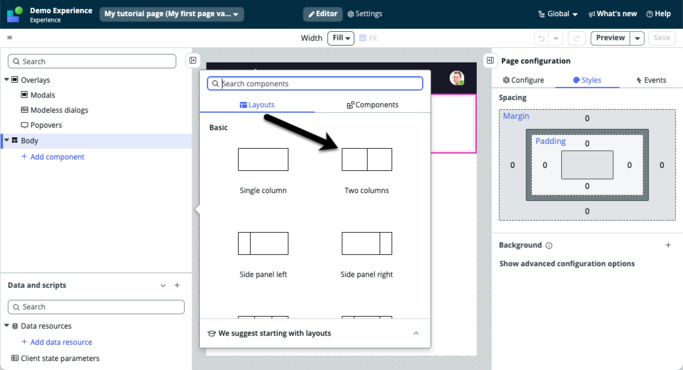
Task: Add a background with the plus icon
Action: [x=668, y=245]
